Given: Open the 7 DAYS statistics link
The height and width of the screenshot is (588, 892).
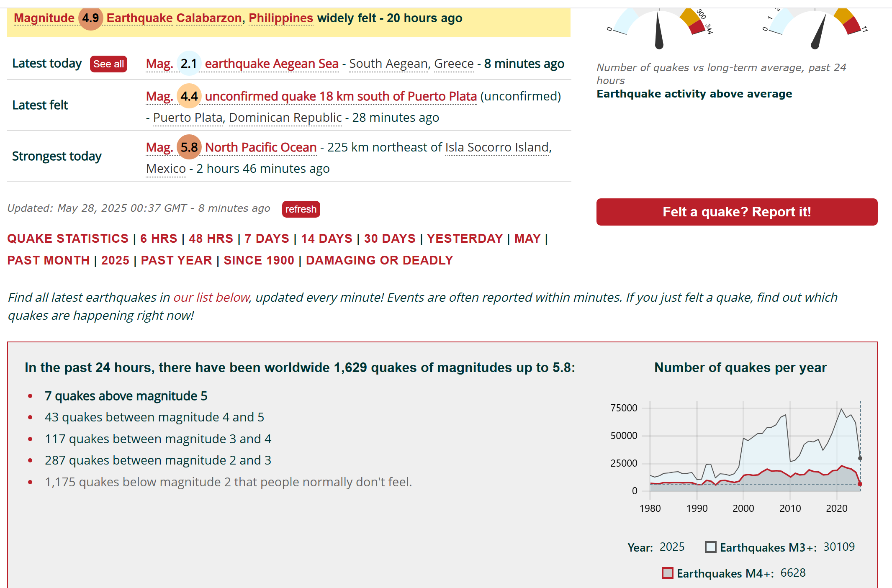Looking at the screenshot, I should [x=267, y=239].
